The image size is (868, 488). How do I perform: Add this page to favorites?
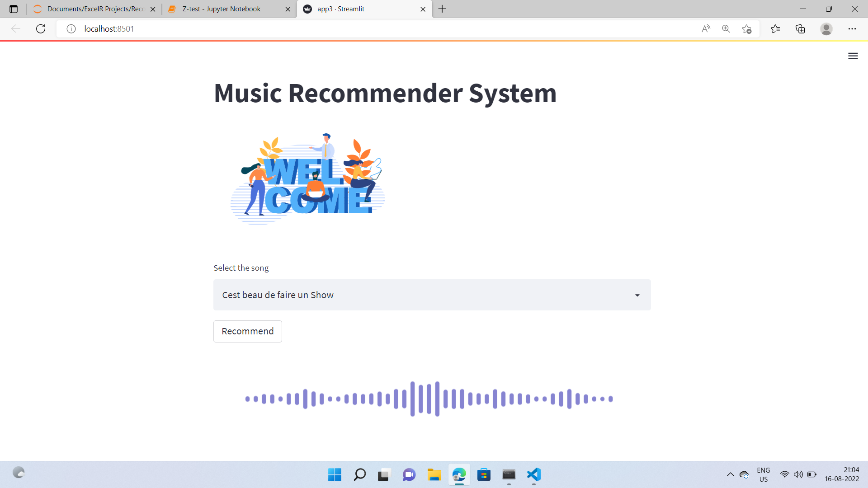746,28
